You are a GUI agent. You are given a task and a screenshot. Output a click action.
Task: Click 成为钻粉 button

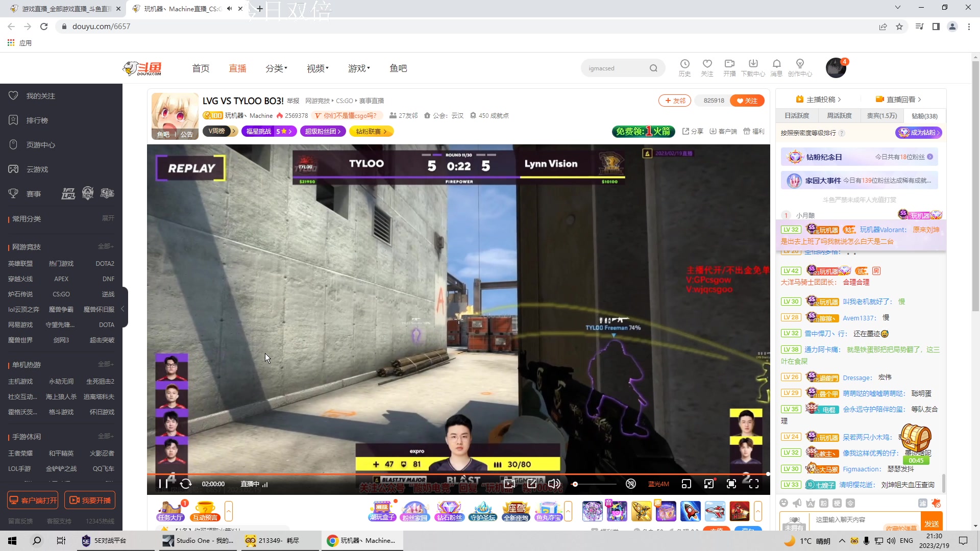pyautogui.click(x=919, y=133)
